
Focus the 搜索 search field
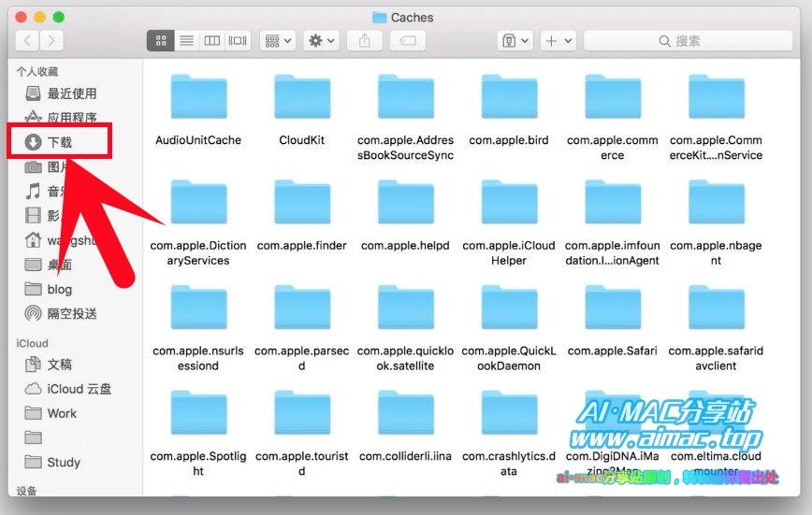pos(689,40)
